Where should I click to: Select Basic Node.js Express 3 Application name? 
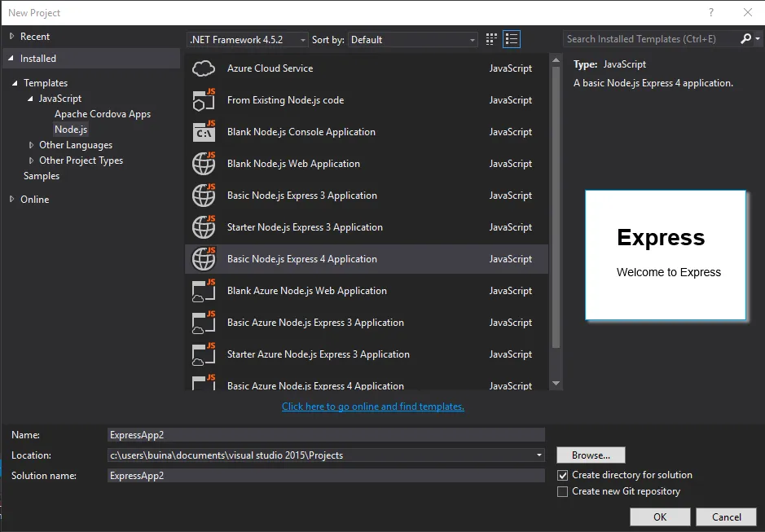(x=302, y=196)
